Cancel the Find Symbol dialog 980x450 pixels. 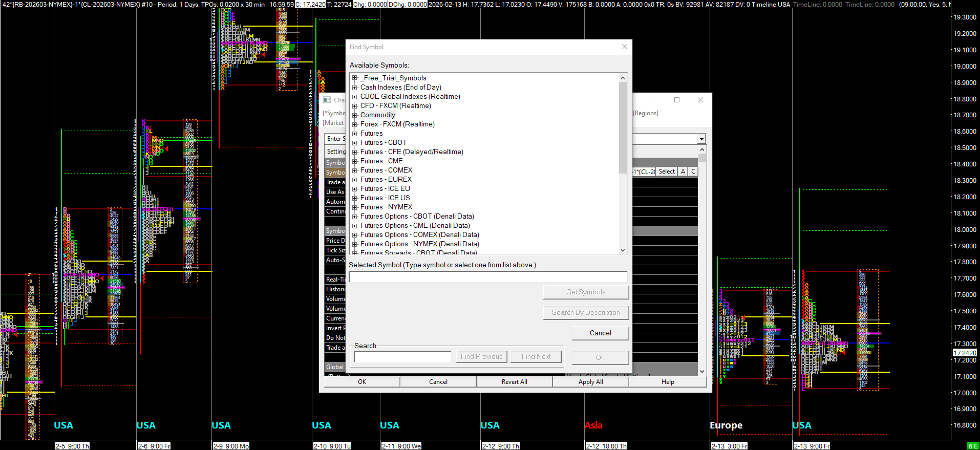pos(600,333)
